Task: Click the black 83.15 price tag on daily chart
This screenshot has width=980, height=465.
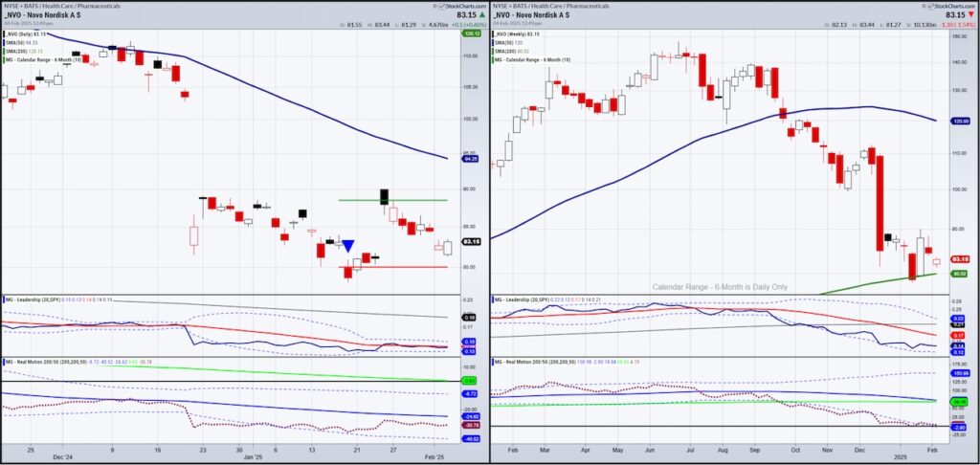Action: (472, 241)
